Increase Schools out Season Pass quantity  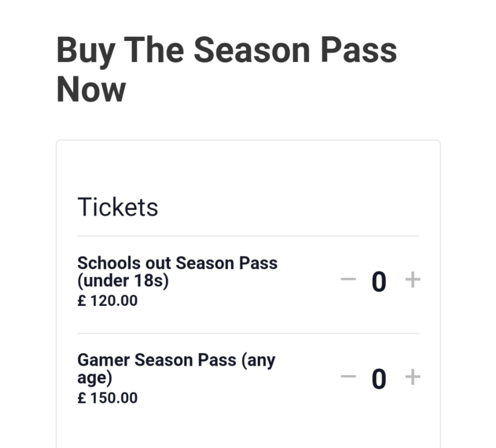pos(413,280)
